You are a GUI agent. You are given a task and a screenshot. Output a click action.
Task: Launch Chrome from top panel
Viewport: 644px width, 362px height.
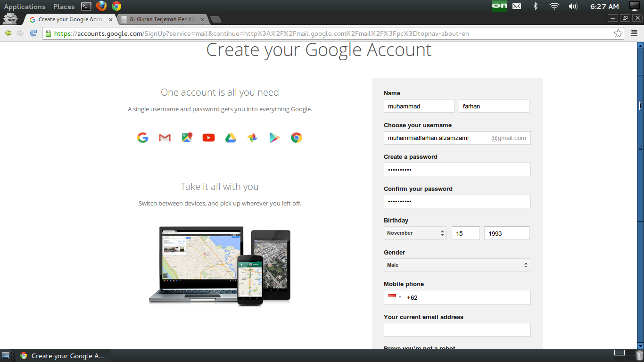tap(116, 6)
